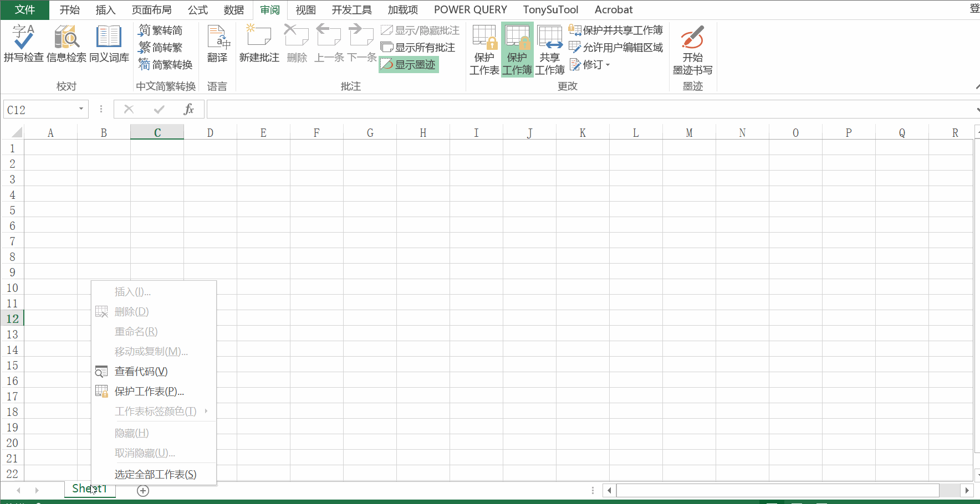
Task: Toggle off the 显示墨迹 ink display
Action: click(409, 64)
